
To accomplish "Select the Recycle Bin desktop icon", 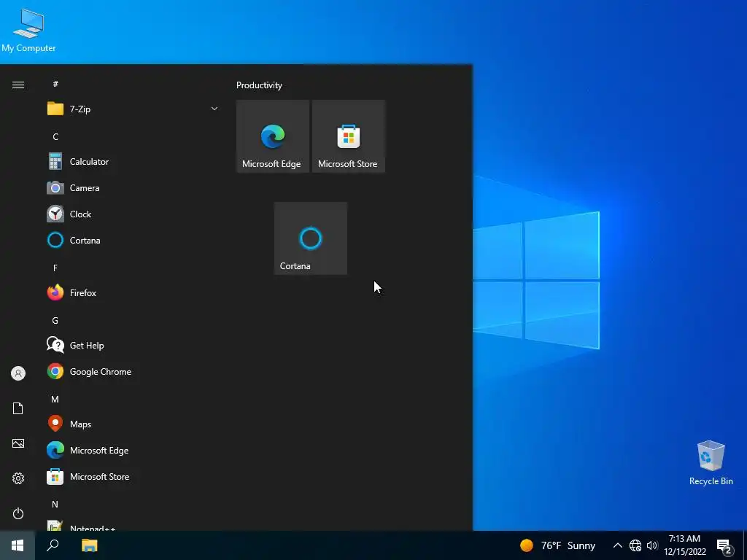I will (x=711, y=463).
